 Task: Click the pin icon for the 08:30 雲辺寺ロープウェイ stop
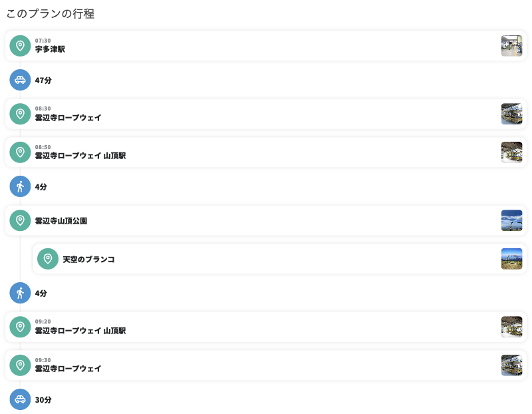click(20, 114)
